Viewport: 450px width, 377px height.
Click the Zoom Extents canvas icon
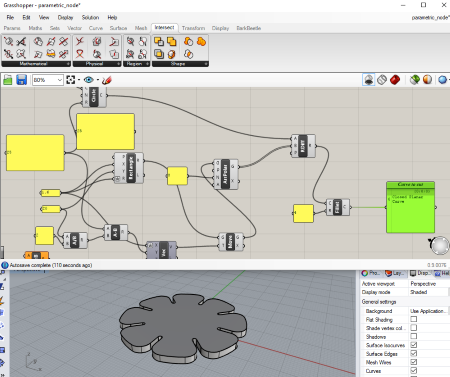[x=71, y=80]
